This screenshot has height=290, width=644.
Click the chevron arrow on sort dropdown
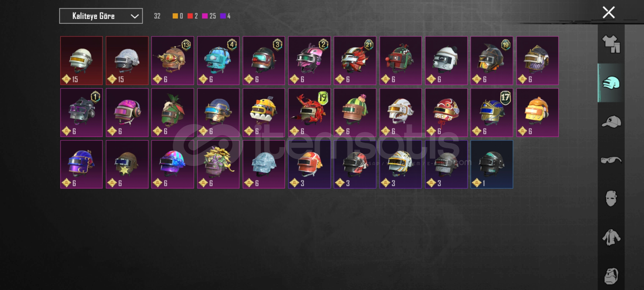(x=135, y=16)
